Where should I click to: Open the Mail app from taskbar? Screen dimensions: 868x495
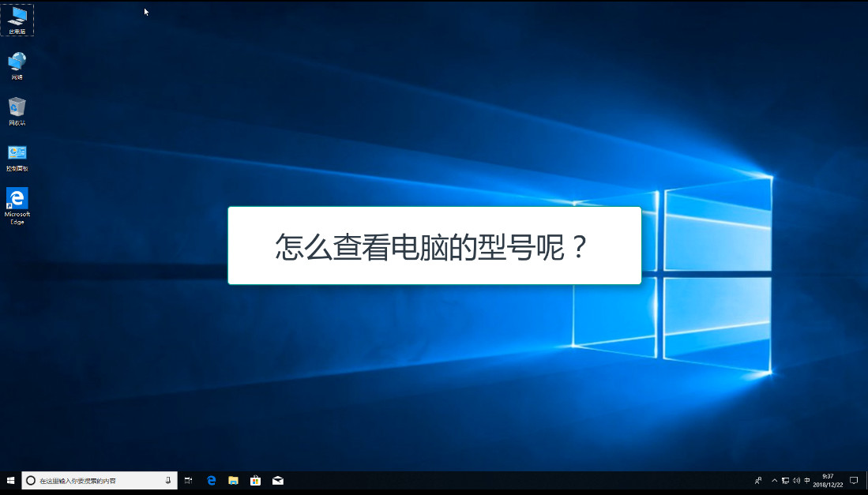pos(277,480)
